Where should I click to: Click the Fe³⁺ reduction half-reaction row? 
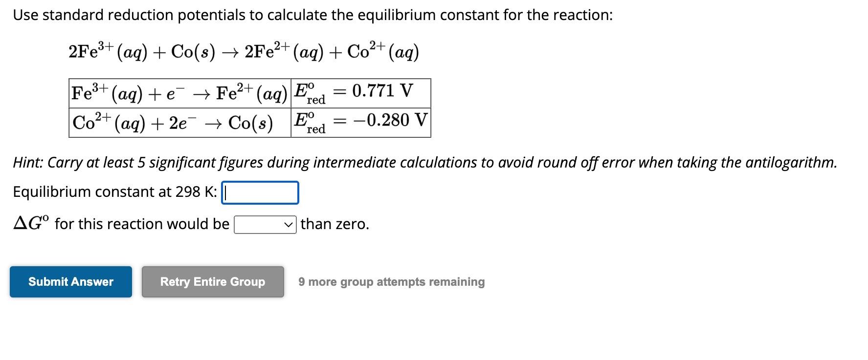pos(179,93)
